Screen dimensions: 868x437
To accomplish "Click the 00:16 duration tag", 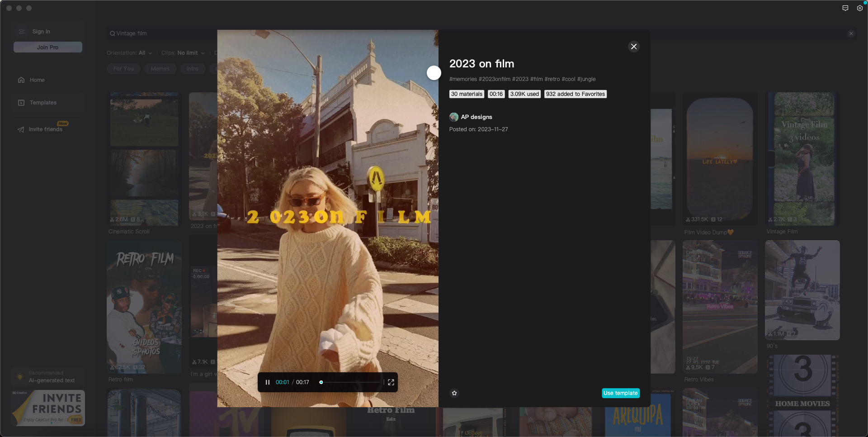I will [496, 94].
